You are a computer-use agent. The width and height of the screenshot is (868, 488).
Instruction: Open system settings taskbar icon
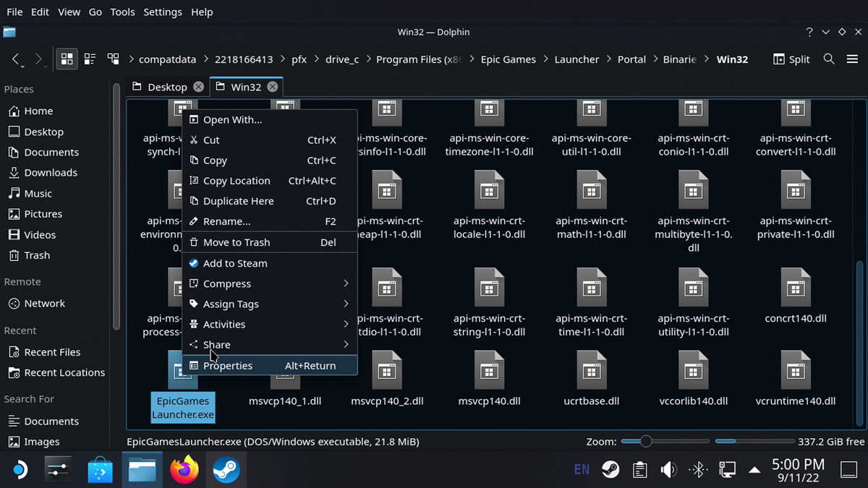pyautogui.click(x=59, y=470)
